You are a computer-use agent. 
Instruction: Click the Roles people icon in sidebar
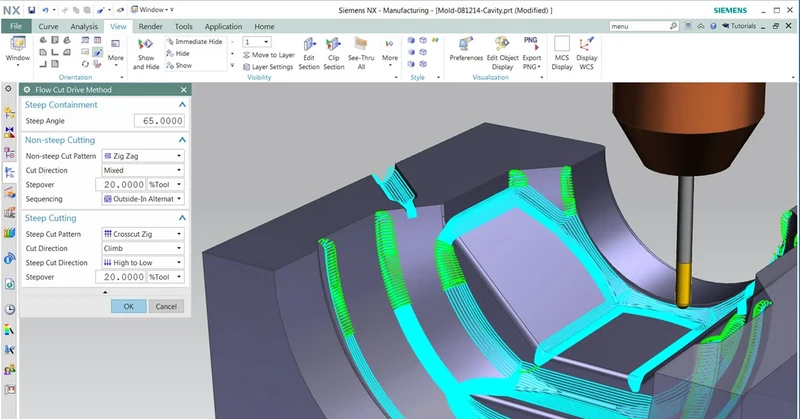[x=9, y=369]
